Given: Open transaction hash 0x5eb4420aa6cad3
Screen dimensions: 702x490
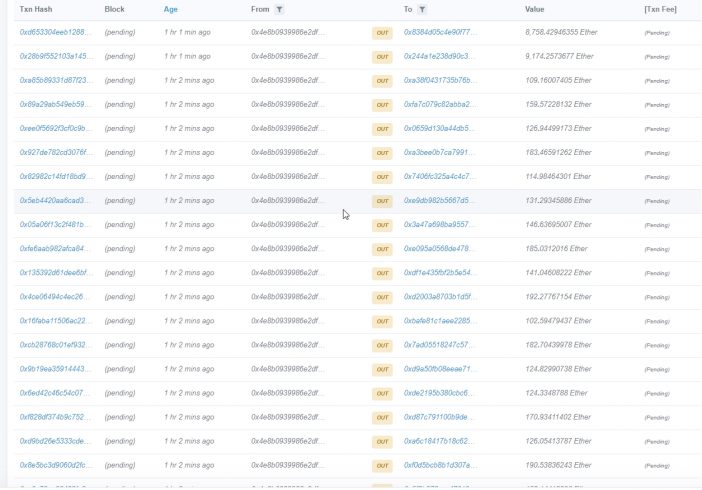Looking at the screenshot, I should click(x=55, y=201).
